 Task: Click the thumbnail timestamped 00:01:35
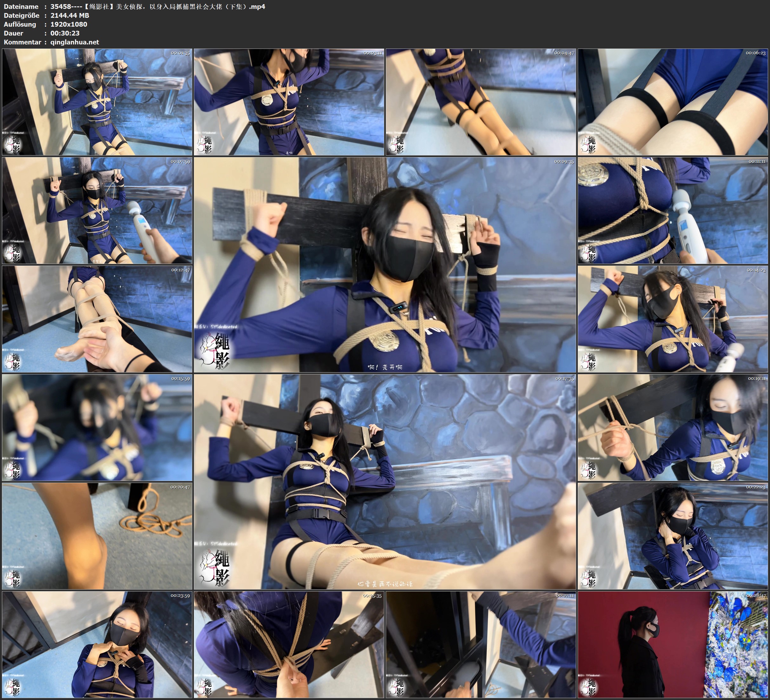tap(97, 102)
